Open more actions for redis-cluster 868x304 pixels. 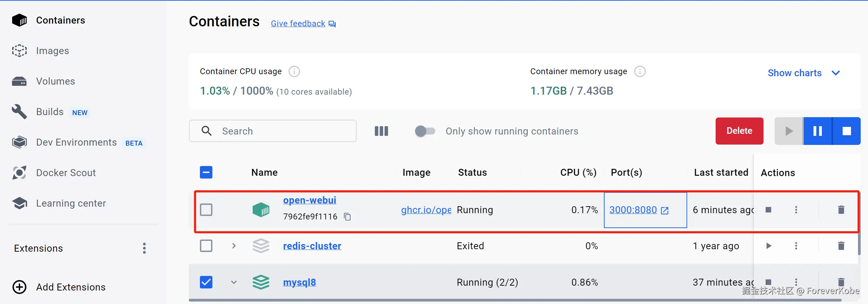click(796, 246)
